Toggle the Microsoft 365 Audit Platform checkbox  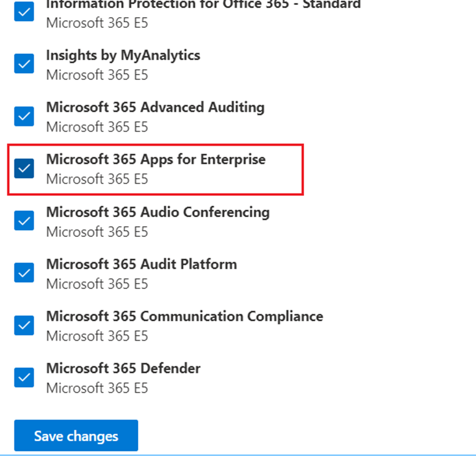pyautogui.click(x=24, y=273)
